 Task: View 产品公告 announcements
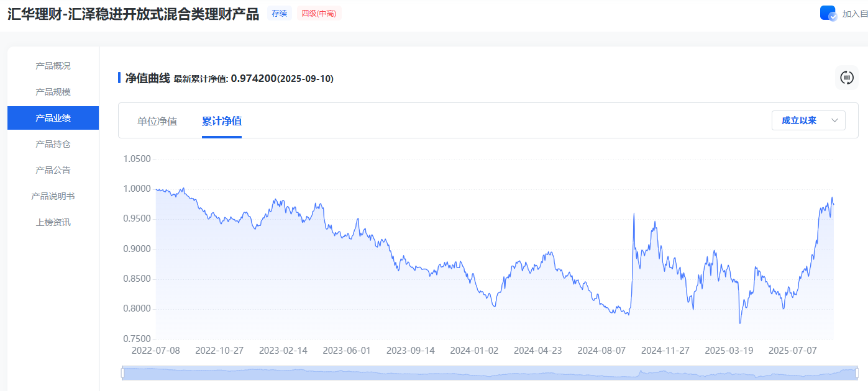[x=53, y=170]
